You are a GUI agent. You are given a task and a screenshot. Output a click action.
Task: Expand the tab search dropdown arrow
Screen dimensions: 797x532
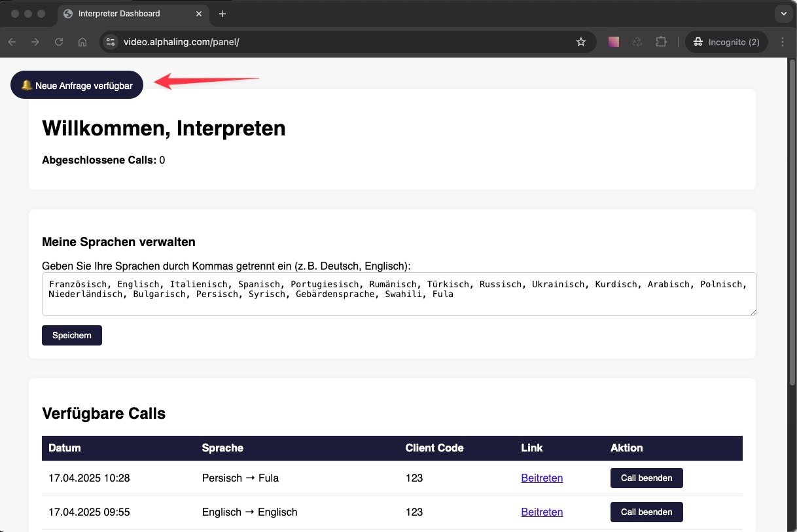783,14
